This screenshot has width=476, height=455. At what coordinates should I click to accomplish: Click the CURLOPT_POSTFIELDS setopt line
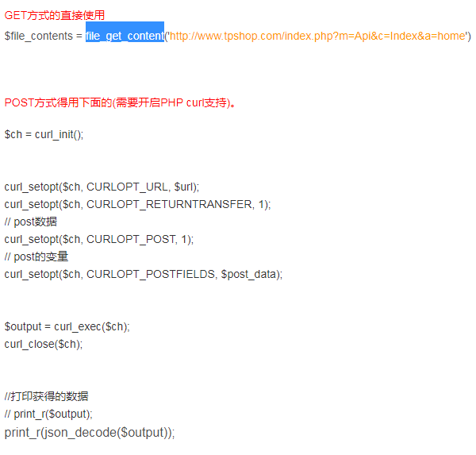coord(144,274)
